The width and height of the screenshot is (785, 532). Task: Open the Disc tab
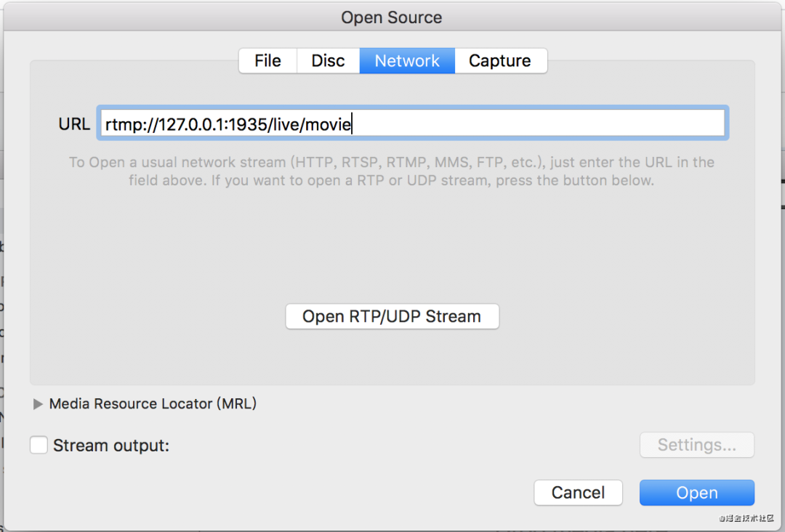click(x=328, y=61)
